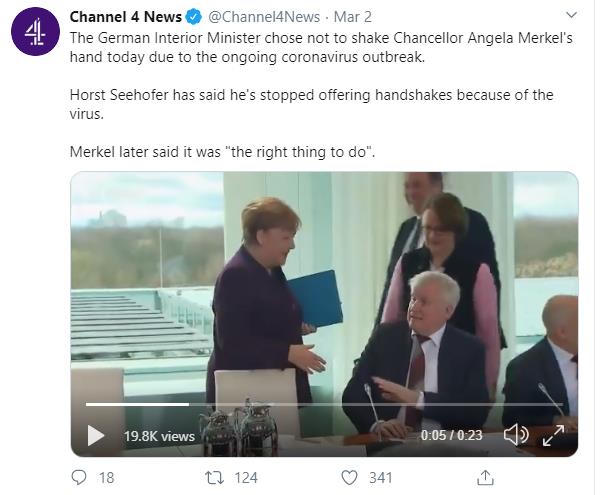This screenshot has height=495, width=603.
Task: Open the tweet options chevron menu
Action: tap(571, 15)
